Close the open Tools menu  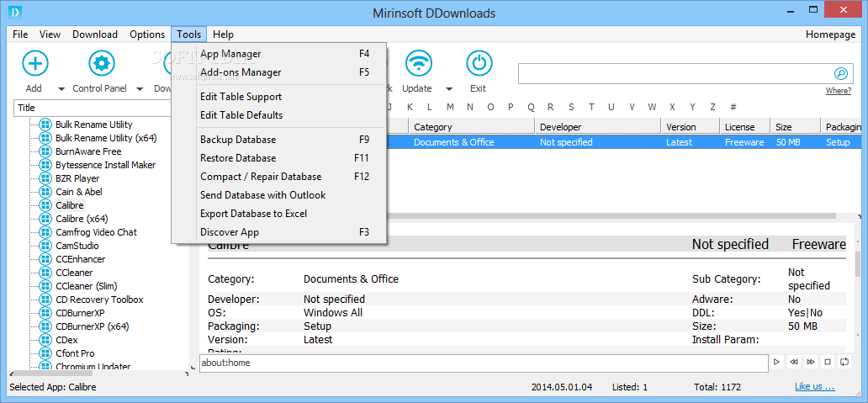click(188, 34)
